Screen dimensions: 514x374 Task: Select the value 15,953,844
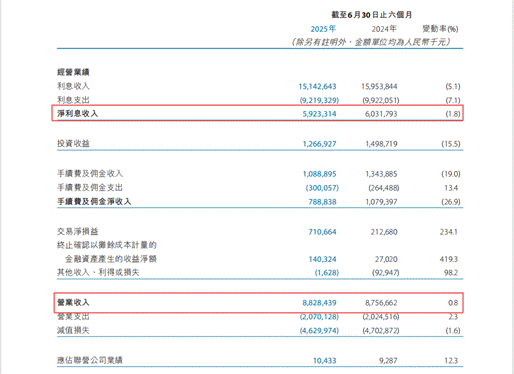click(379, 87)
